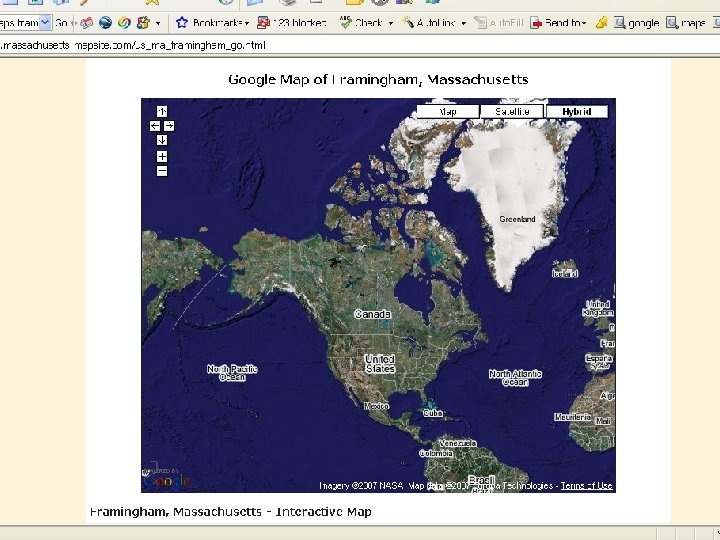720x540 pixels.
Task: Click the North Atlantic Ocean label
Action: point(515,378)
